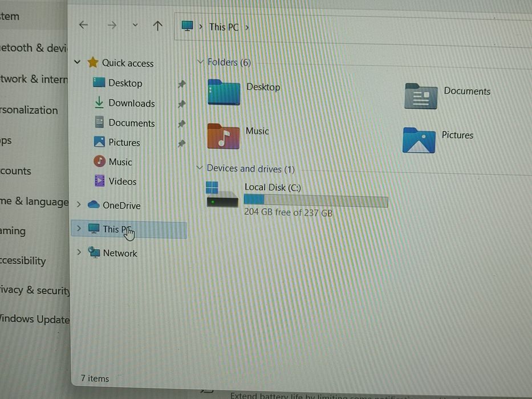Open Personalization in Settings window
Viewport: 532px width, 399px height.
29,110
